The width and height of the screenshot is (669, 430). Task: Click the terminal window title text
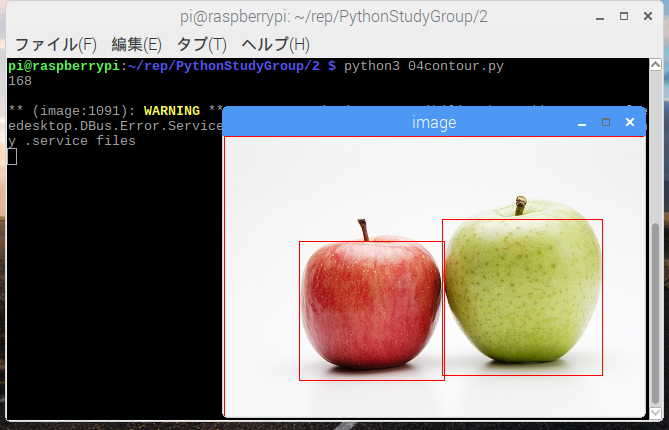[334, 17]
